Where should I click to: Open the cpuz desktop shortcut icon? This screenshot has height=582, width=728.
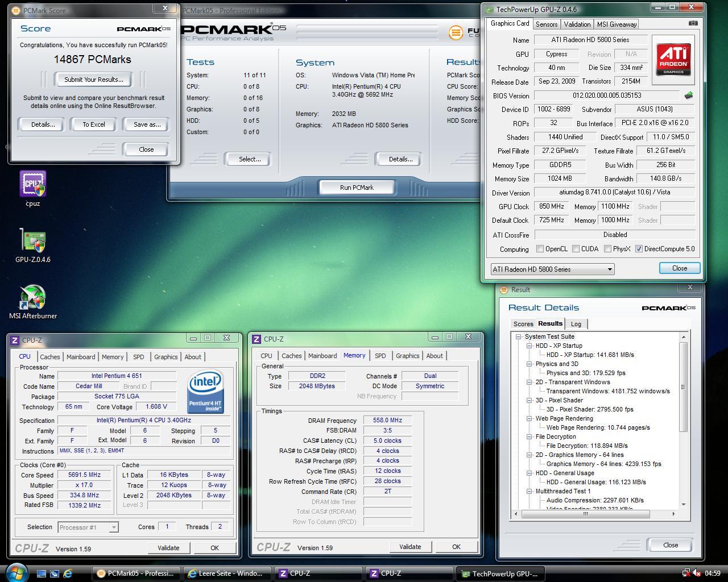coord(33,184)
